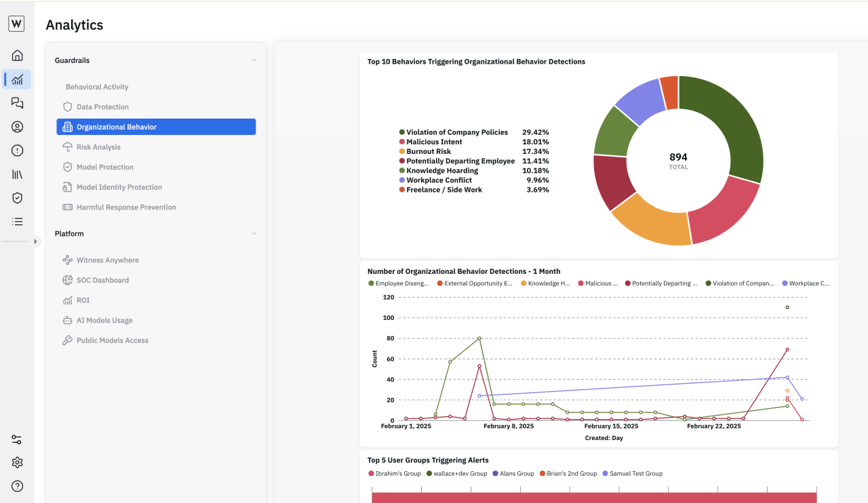The width and height of the screenshot is (868, 503).
Task: Click the help question mark icon
Action: [18, 486]
